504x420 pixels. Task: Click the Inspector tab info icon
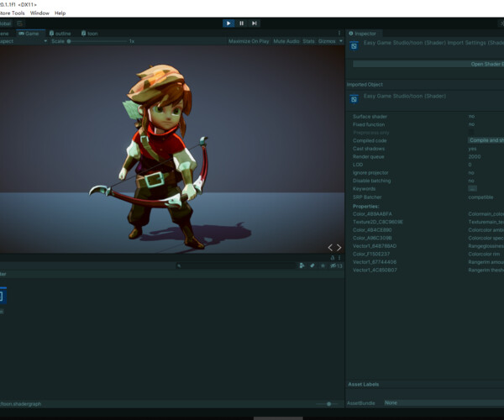point(351,34)
